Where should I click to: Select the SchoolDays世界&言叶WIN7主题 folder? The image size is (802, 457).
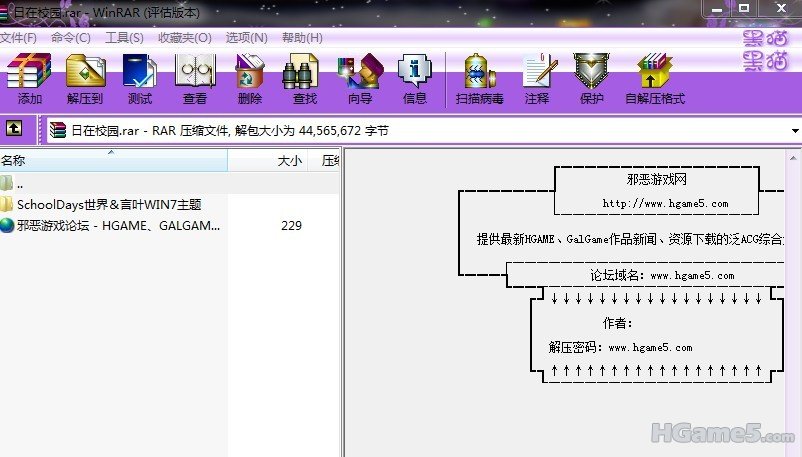coord(109,204)
